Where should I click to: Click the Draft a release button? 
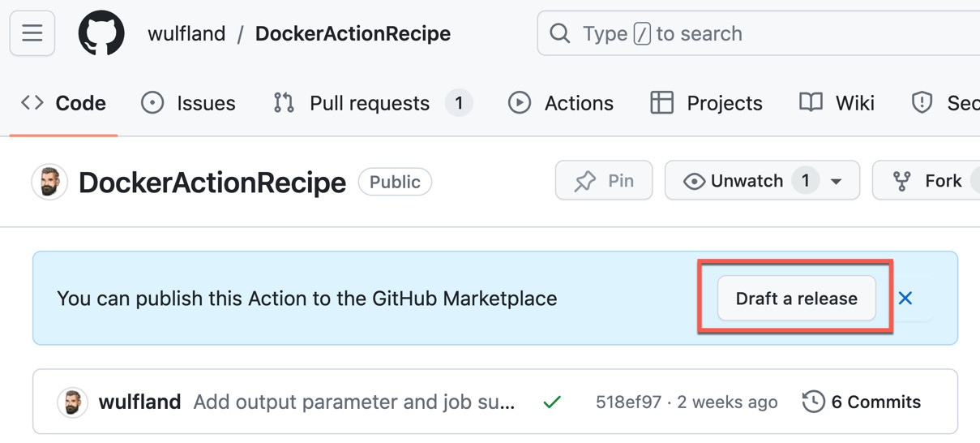[x=796, y=299]
